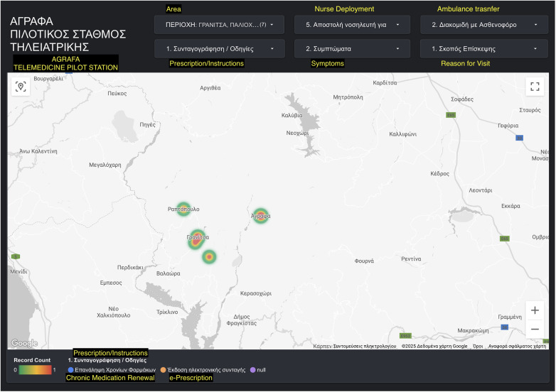Image resolution: width=556 pixels, height=392 pixels.
Task: Zoom out with the minus button
Action: (535, 329)
